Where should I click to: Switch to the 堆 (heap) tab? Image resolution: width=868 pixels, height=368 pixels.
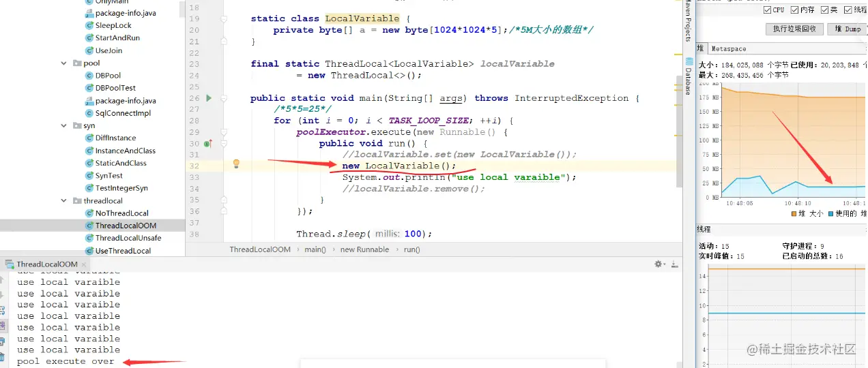coord(701,48)
